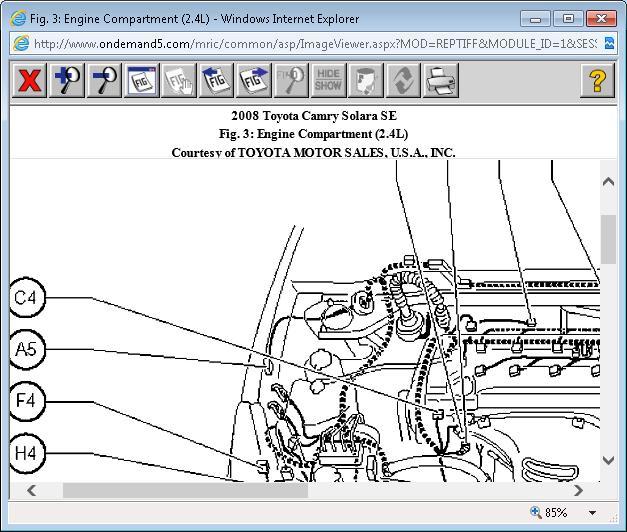Click the red X close viewer icon
The width and height of the screenshot is (627, 532).
pyautogui.click(x=30, y=80)
